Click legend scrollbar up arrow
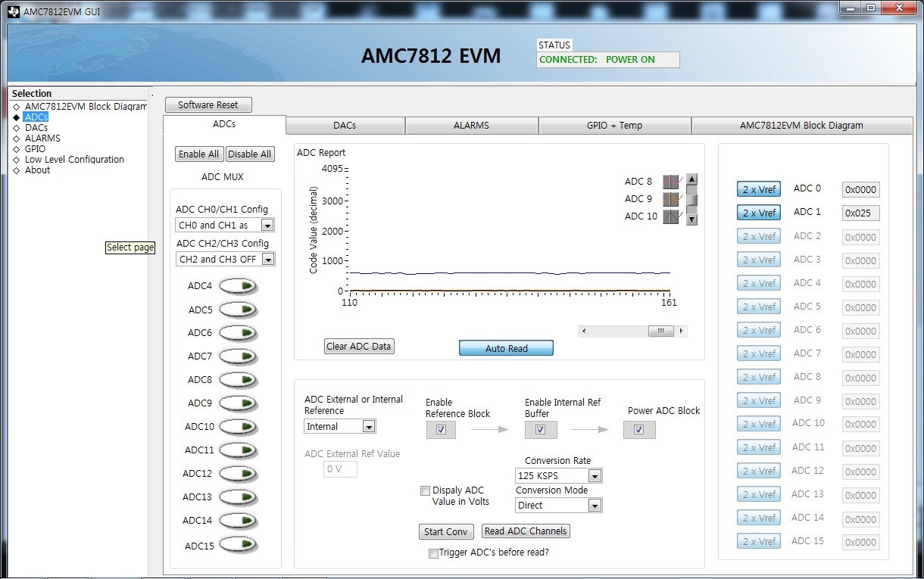Image resolution: width=924 pixels, height=579 pixels. pos(692,179)
